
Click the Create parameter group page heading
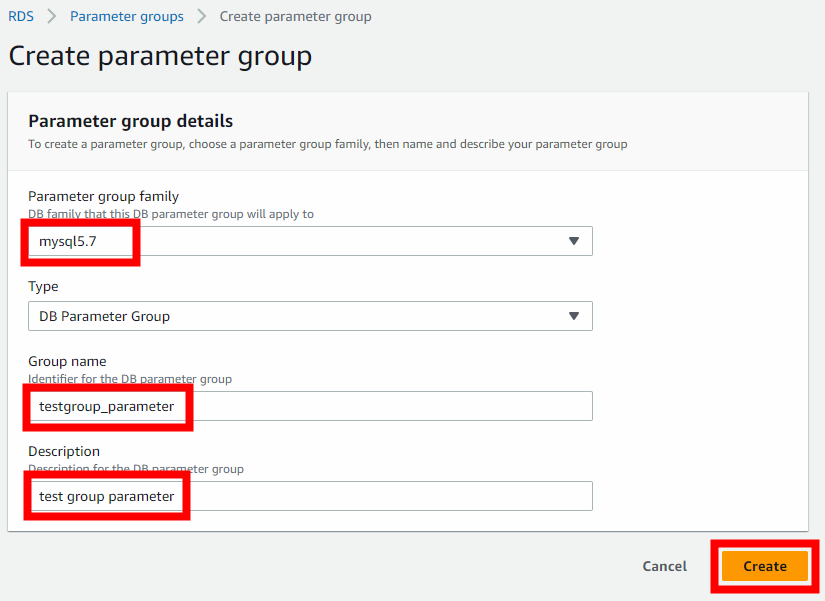159,56
